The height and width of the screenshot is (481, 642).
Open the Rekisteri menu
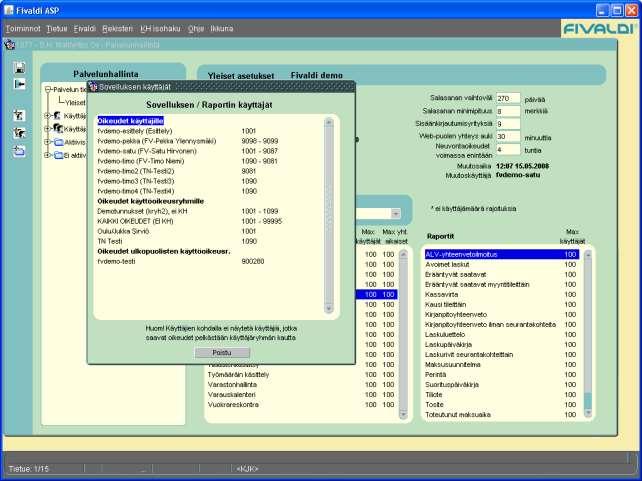point(118,29)
